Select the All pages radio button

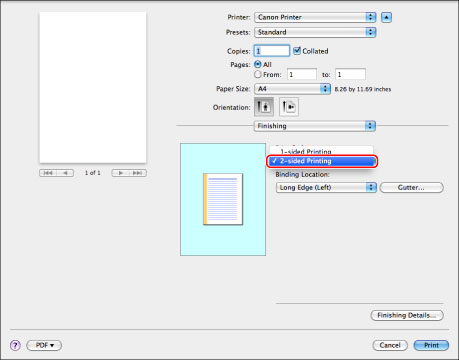[258, 64]
